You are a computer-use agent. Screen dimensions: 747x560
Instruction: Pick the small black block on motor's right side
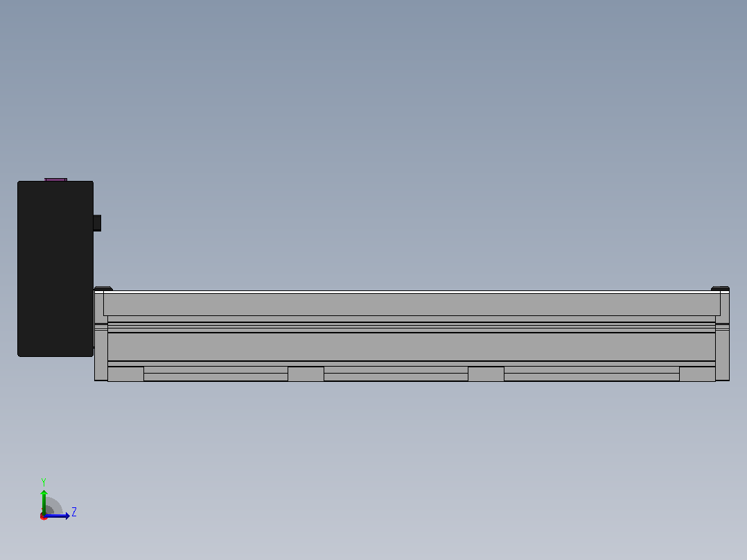pos(97,223)
